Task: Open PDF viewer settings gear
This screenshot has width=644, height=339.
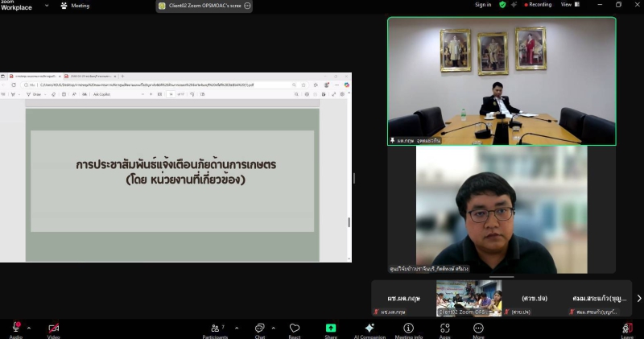Action: pos(342,94)
